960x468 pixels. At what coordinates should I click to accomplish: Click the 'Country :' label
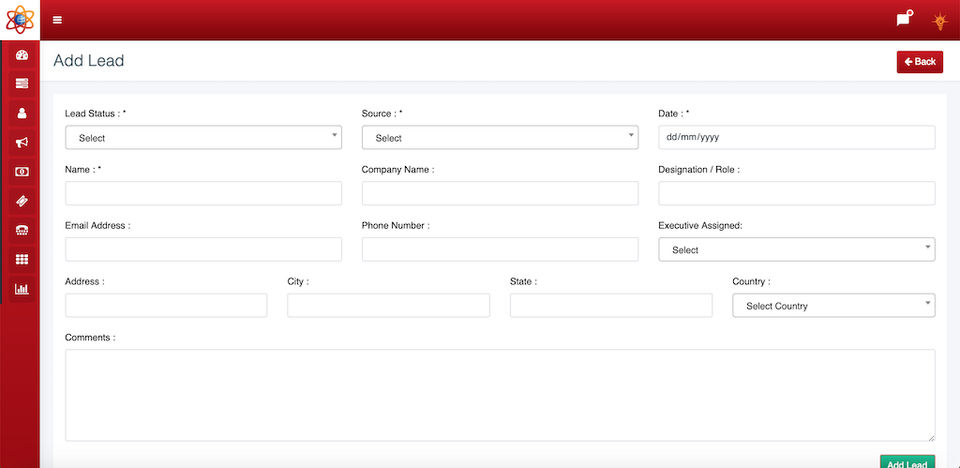point(751,282)
